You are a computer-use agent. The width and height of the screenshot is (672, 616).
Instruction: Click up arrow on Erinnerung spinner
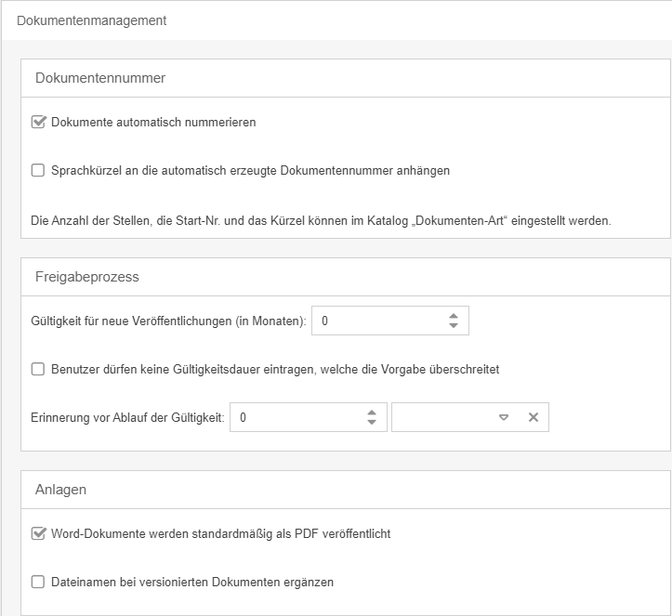pos(372,413)
